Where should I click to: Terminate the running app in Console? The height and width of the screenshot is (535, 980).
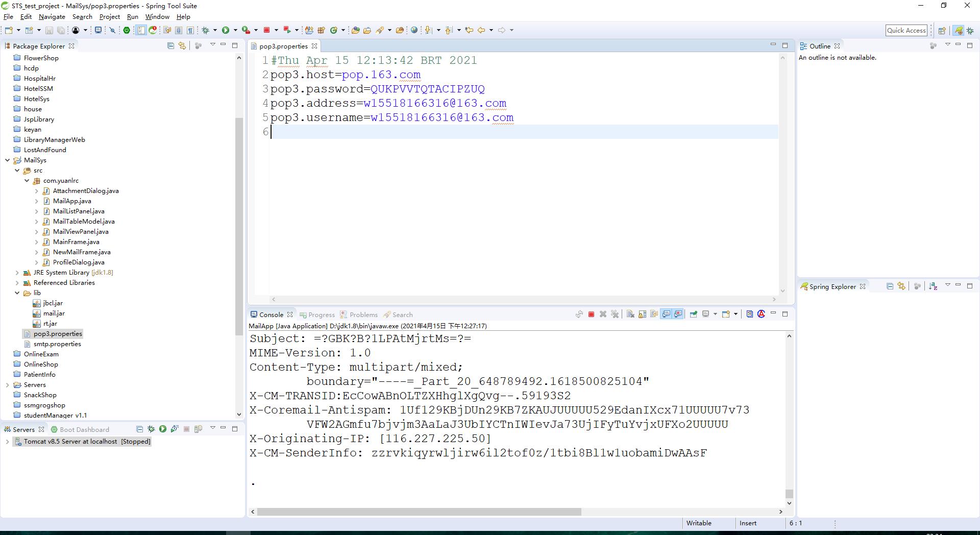(591, 314)
